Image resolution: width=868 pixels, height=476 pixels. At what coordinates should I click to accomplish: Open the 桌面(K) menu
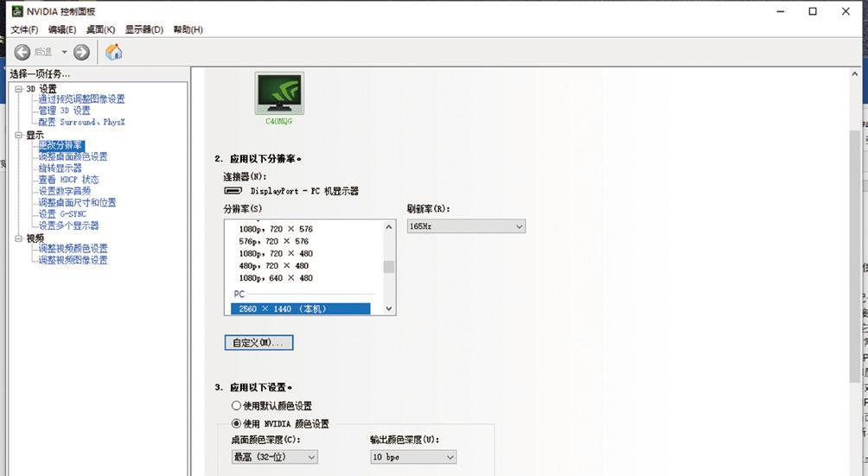[x=100, y=29]
